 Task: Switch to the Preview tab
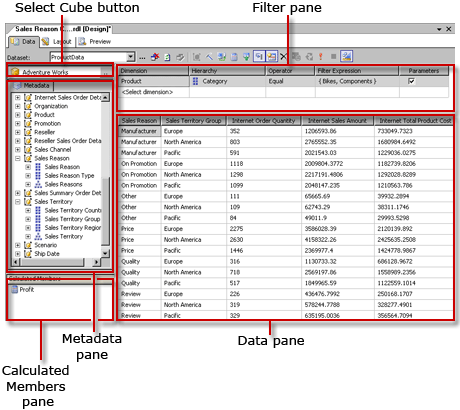(95, 42)
